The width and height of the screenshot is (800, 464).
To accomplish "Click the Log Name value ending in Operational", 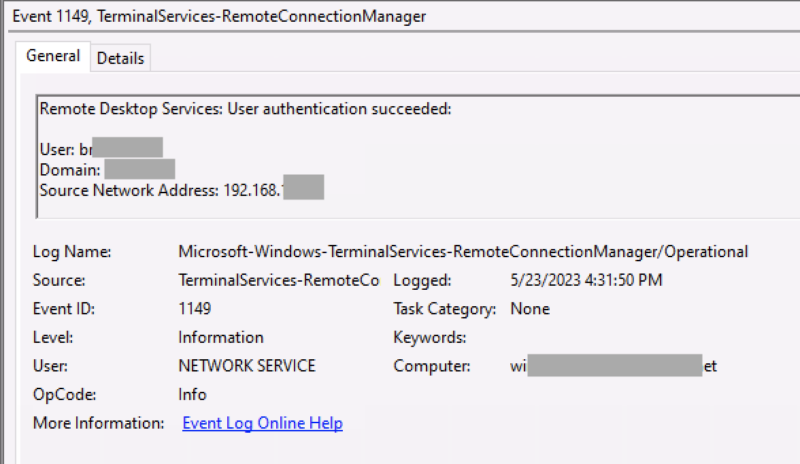I will [463, 252].
